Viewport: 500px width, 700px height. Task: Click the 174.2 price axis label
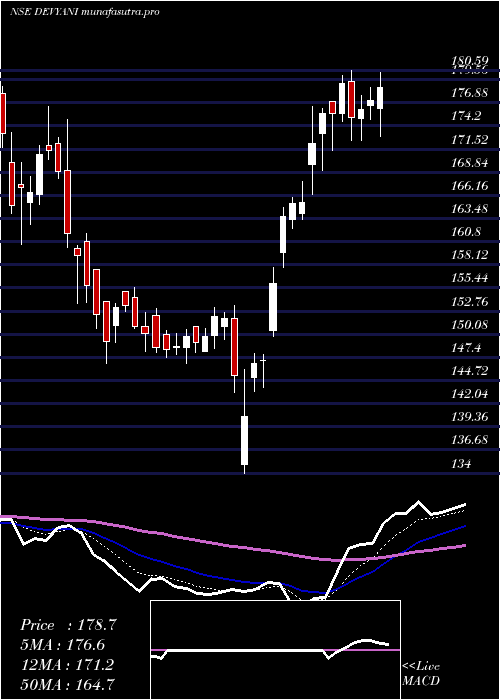point(466,116)
